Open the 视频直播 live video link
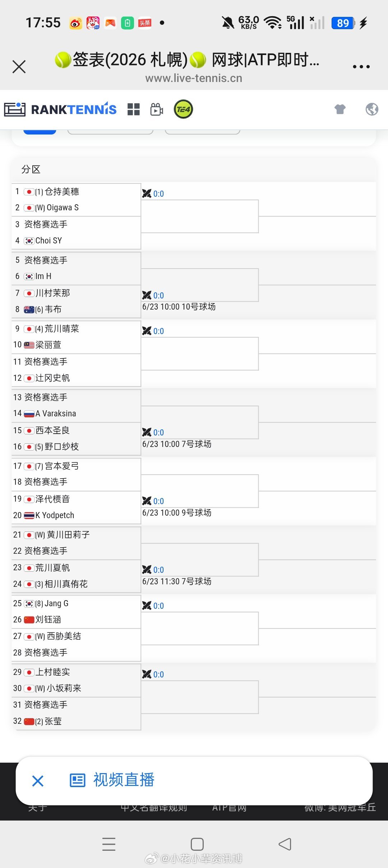The width and height of the screenshot is (388, 868). tap(112, 780)
